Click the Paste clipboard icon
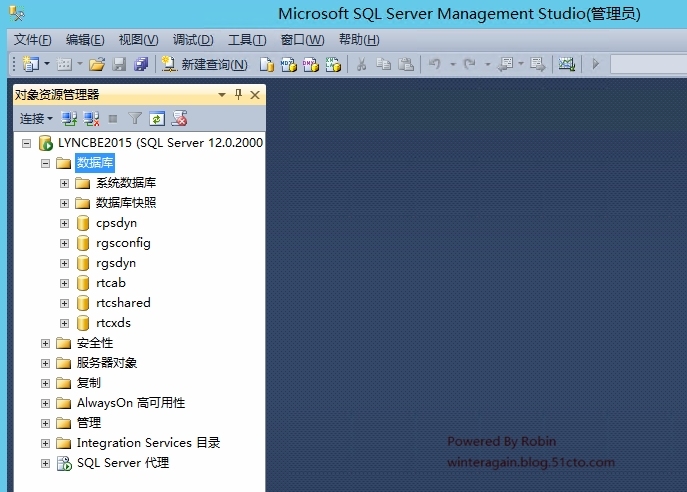Screen dimensions: 687x492 406,64
